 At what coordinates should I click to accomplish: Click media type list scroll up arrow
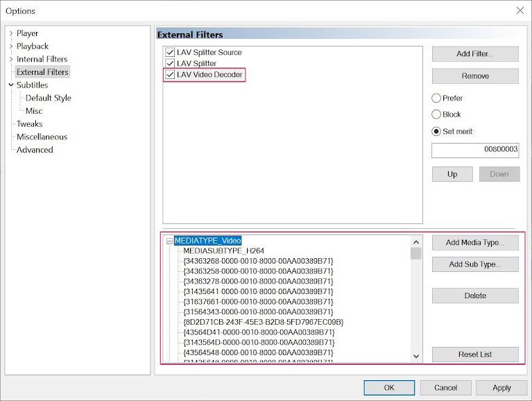[416, 242]
